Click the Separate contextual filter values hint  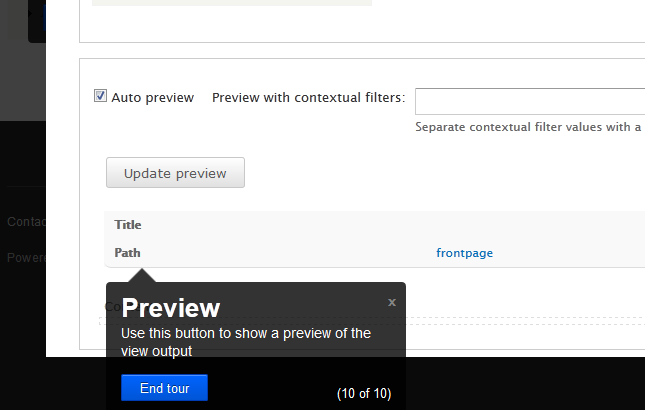coord(530,127)
